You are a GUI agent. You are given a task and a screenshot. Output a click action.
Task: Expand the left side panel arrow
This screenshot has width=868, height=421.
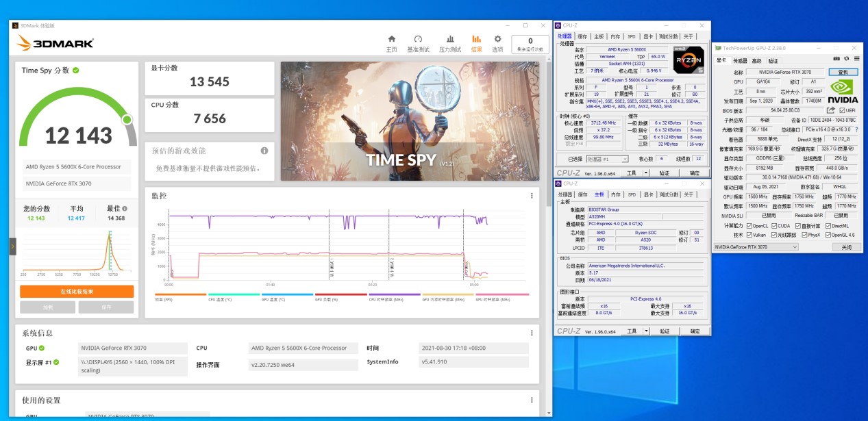coord(12,246)
